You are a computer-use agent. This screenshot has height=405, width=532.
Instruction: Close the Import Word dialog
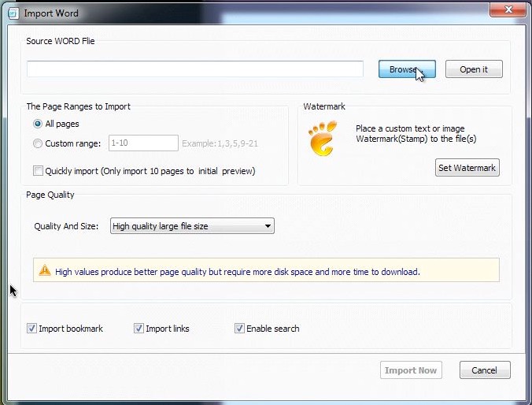coord(508,9)
